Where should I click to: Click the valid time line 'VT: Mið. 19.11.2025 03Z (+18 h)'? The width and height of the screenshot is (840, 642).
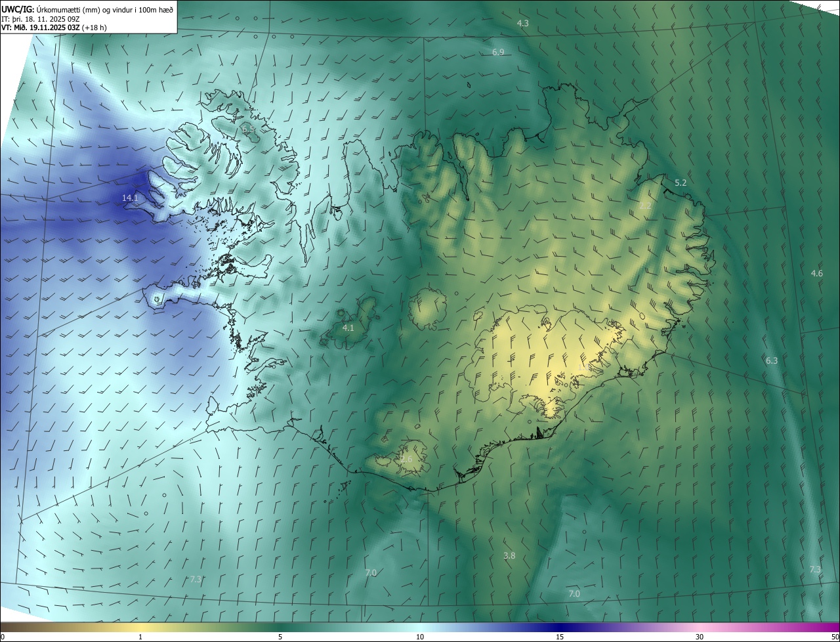click(x=54, y=28)
